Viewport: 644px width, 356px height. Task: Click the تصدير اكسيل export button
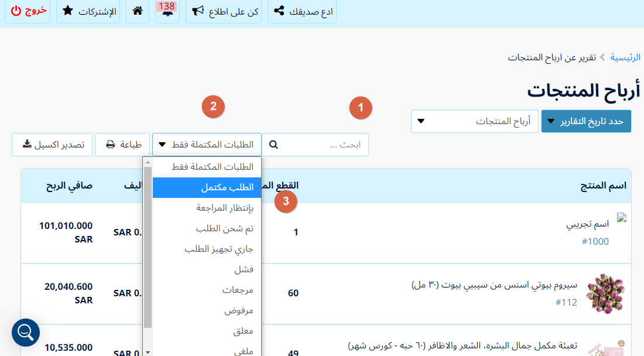click(52, 145)
